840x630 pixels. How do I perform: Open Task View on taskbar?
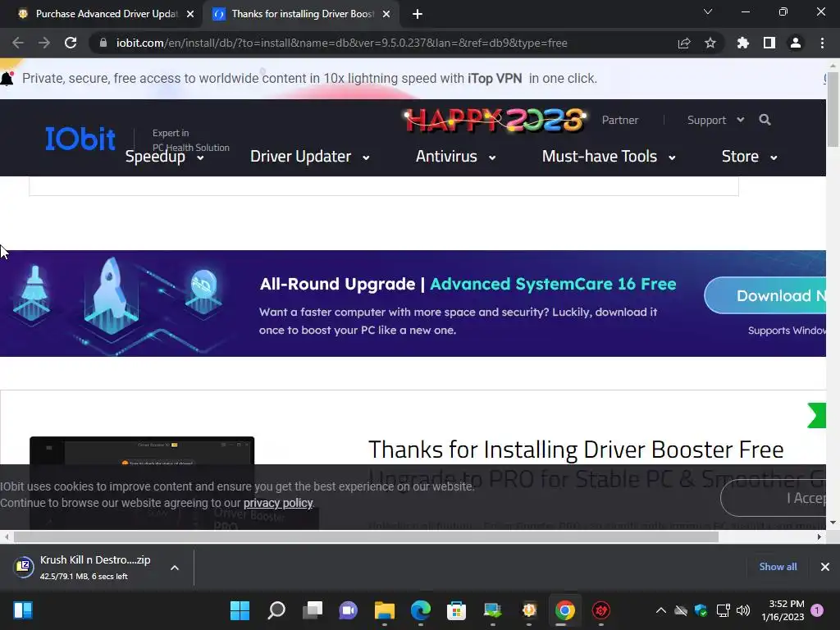(313, 610)
